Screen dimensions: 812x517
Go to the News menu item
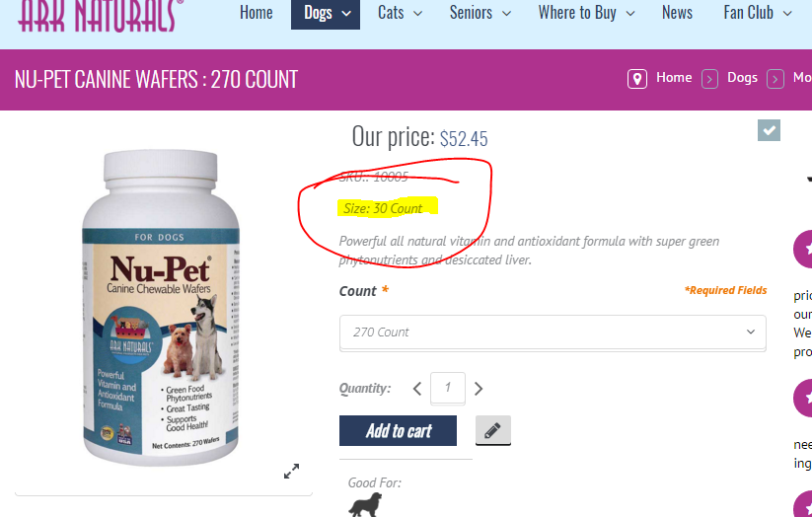pos(677,13)
